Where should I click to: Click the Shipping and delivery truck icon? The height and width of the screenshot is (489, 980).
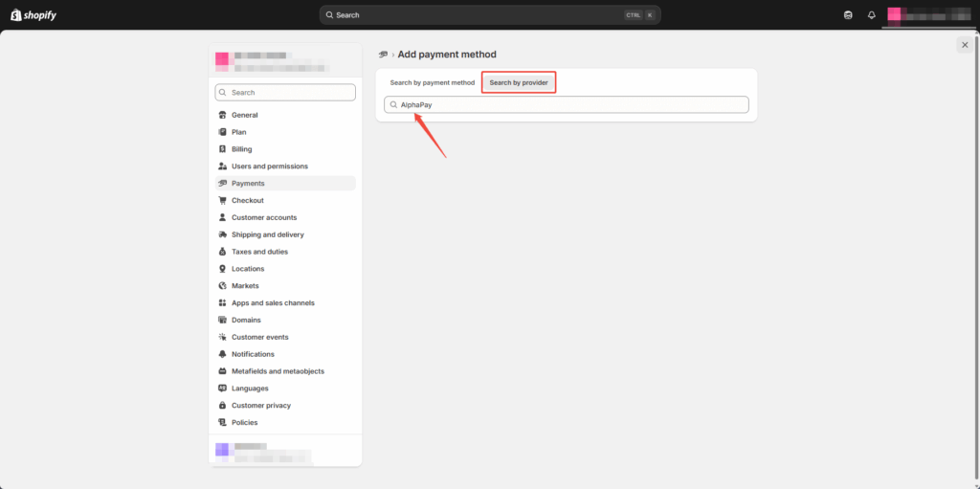click(222, 234)
